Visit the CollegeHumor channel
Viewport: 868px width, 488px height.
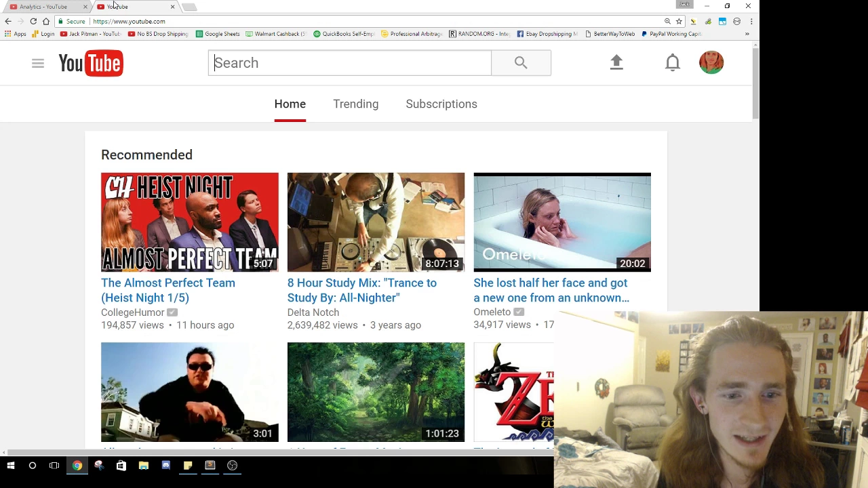[133, 312]
